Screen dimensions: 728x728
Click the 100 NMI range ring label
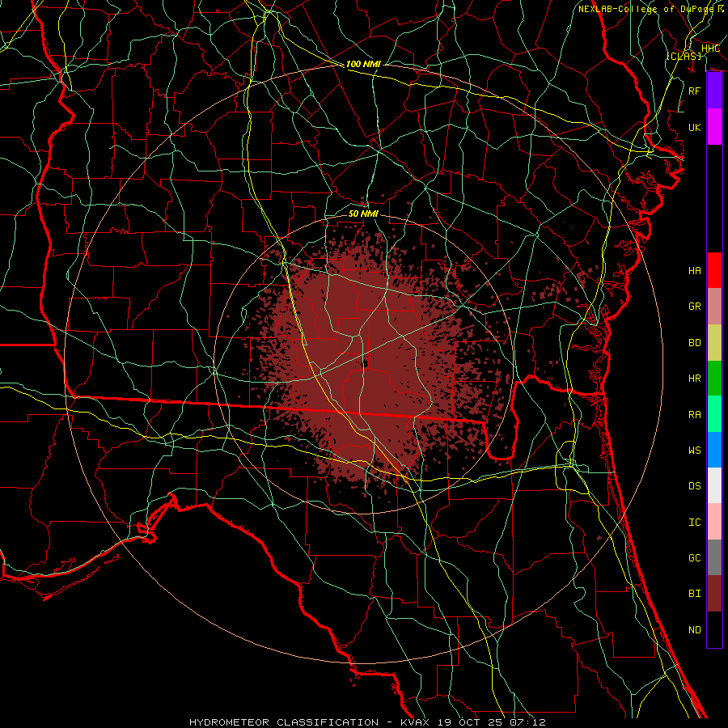363,64
